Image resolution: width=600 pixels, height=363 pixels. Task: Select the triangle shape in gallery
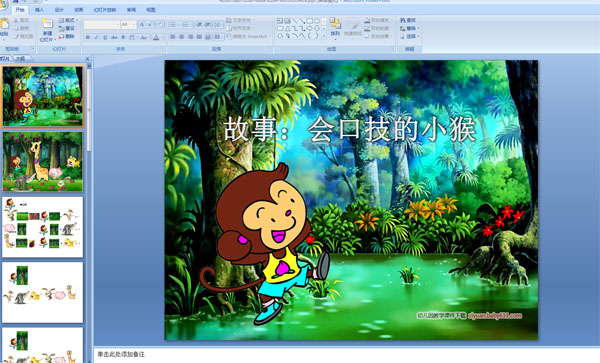(x=287, y=28)
